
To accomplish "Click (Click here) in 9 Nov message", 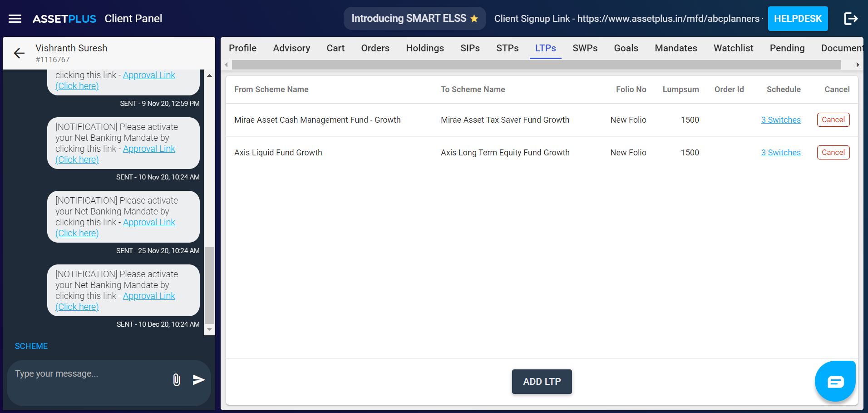I will point(77,86).
